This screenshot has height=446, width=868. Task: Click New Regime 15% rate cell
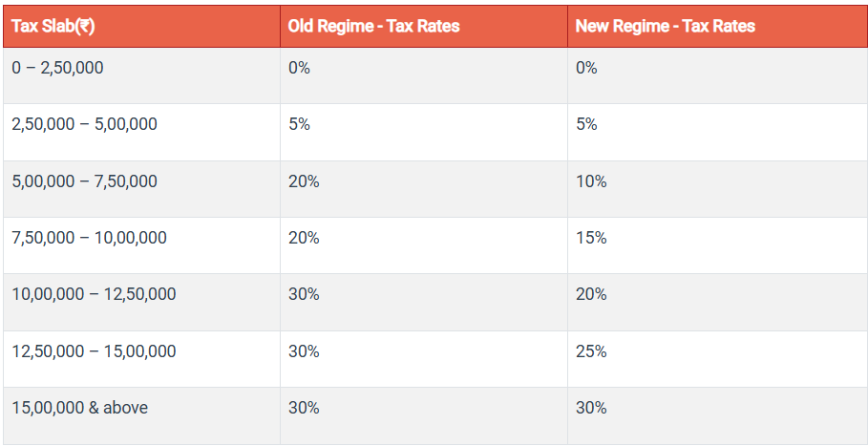pos(591,238)
